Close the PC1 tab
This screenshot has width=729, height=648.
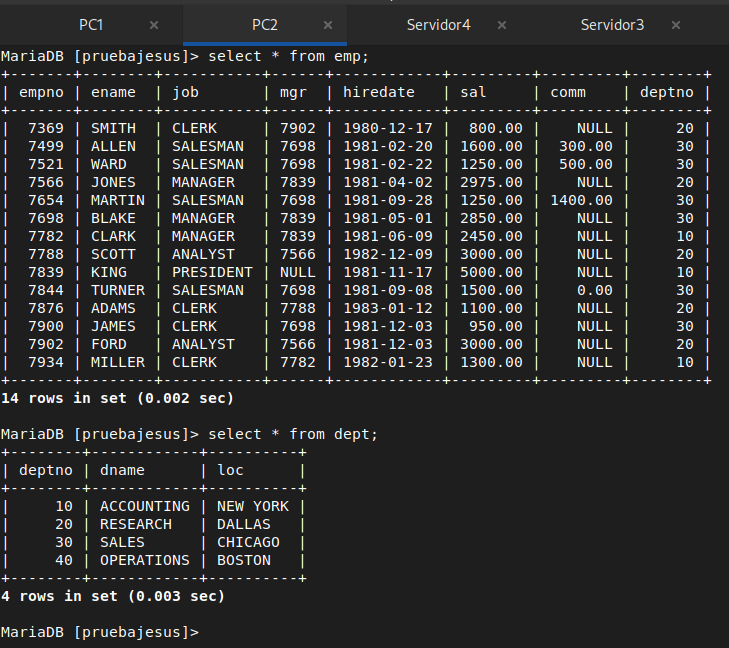point(154,25)
